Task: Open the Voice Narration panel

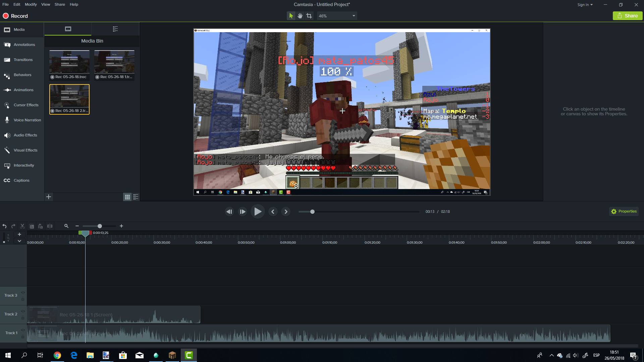Action: pos(22,120)
